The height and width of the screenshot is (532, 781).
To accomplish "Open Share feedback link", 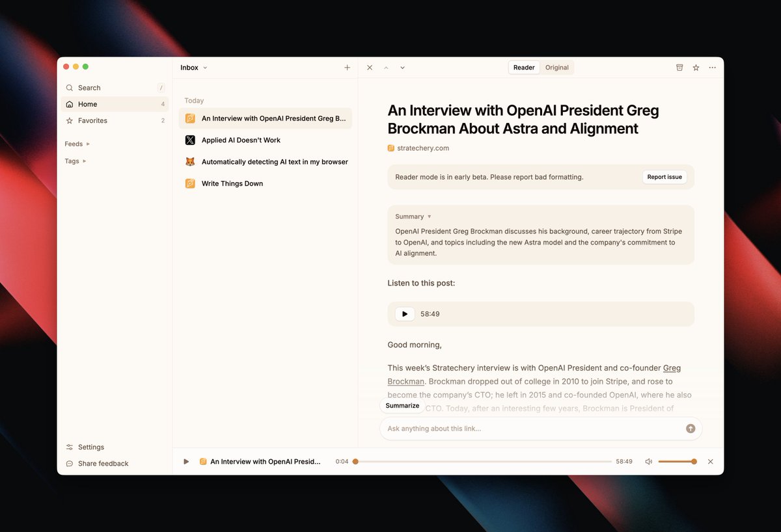I will point(97,464).
